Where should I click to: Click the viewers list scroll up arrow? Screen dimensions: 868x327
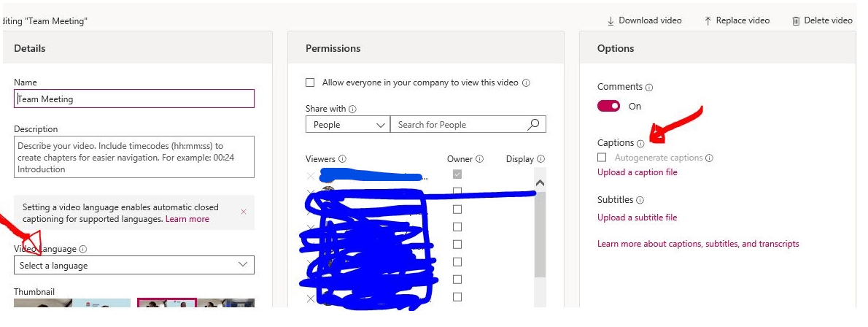click(540, 183)
